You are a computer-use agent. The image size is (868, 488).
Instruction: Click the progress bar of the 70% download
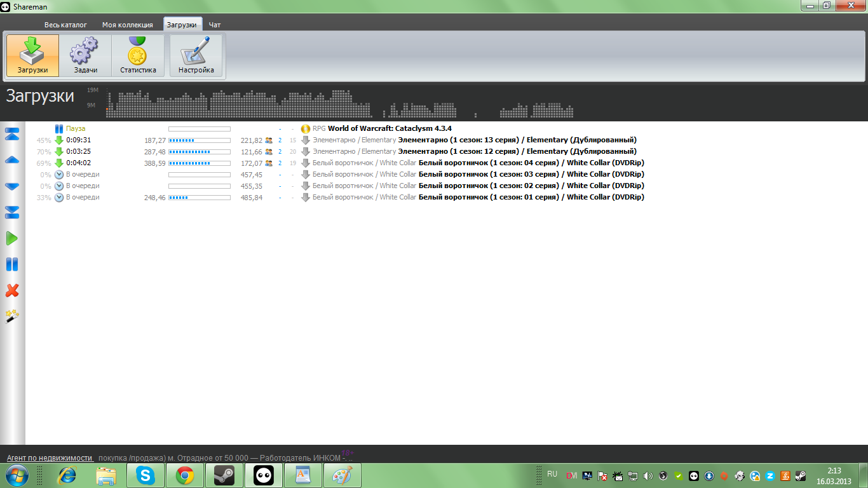(x=200, y=151)
